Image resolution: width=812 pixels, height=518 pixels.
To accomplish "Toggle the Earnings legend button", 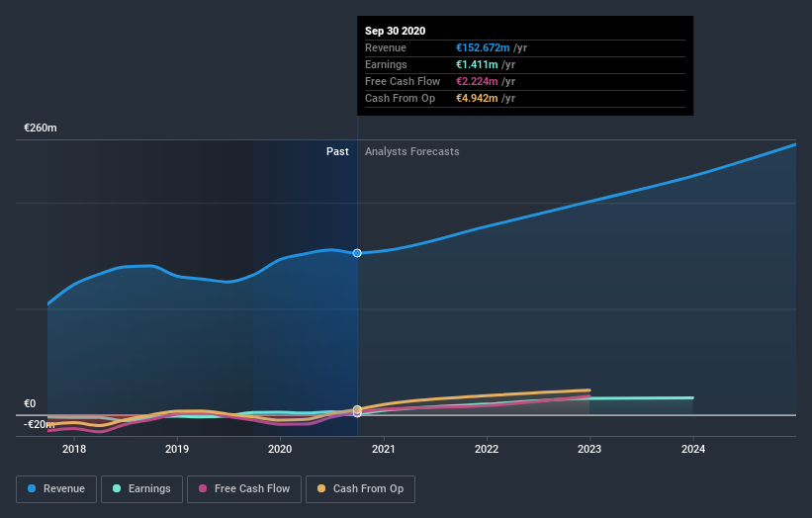I will [x=141, y=489].
